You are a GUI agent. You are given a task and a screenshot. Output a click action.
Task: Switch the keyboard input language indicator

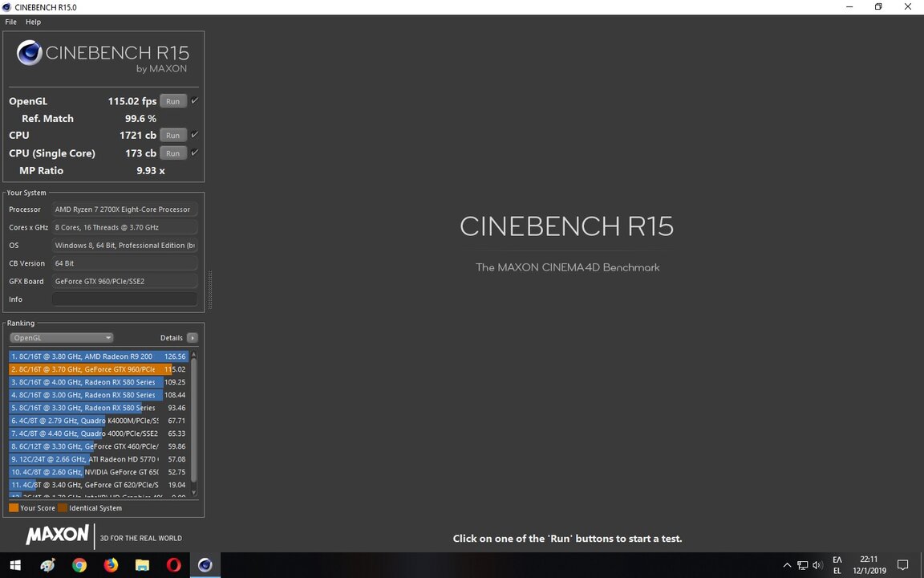click(x=837, y=565)
